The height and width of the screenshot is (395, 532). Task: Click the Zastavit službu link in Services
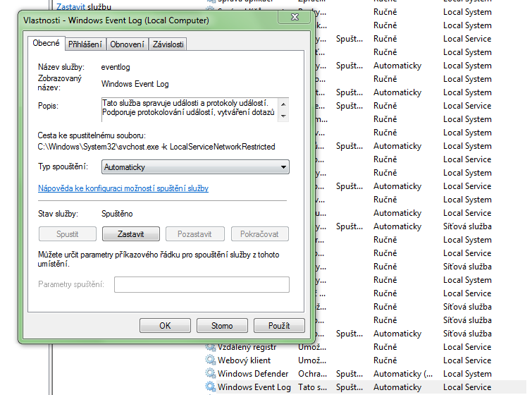click(84, 6)
